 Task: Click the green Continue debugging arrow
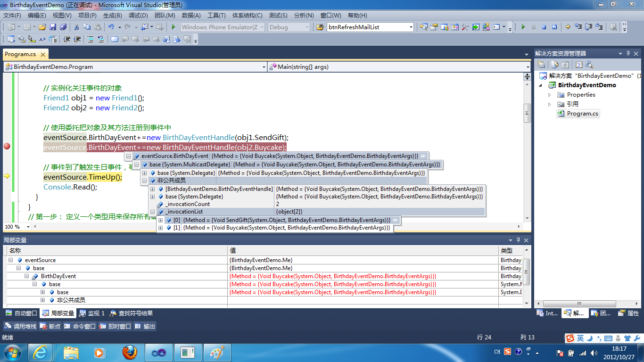click(523, 27)
